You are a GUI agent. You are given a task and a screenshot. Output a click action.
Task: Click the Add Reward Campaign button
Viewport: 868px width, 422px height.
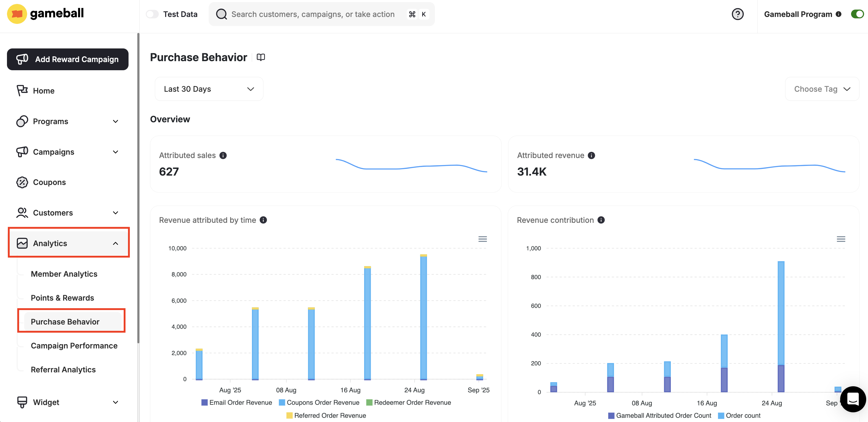click(67, 59)
